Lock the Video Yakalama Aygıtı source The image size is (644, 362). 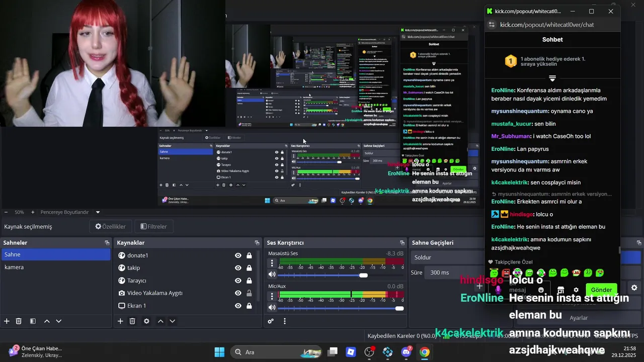(249, 293)
